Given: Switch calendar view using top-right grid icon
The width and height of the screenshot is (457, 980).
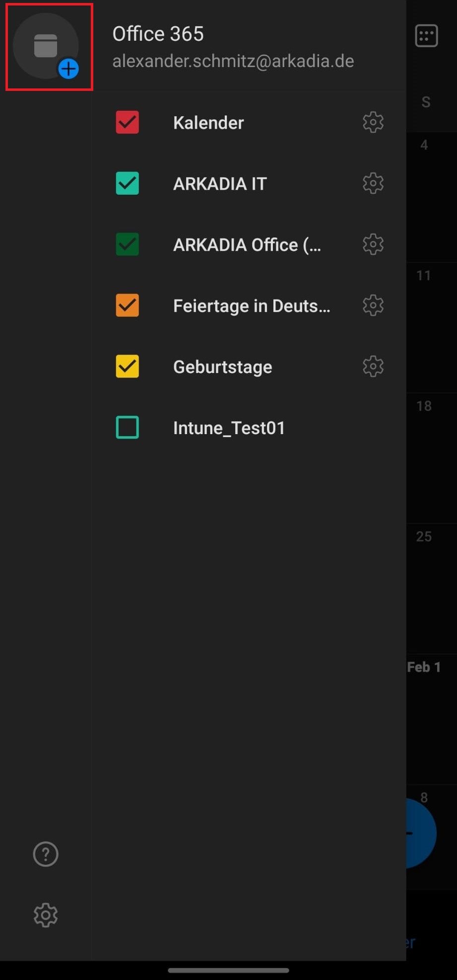Looking at the screenshot, I should (x=426, y=36).
